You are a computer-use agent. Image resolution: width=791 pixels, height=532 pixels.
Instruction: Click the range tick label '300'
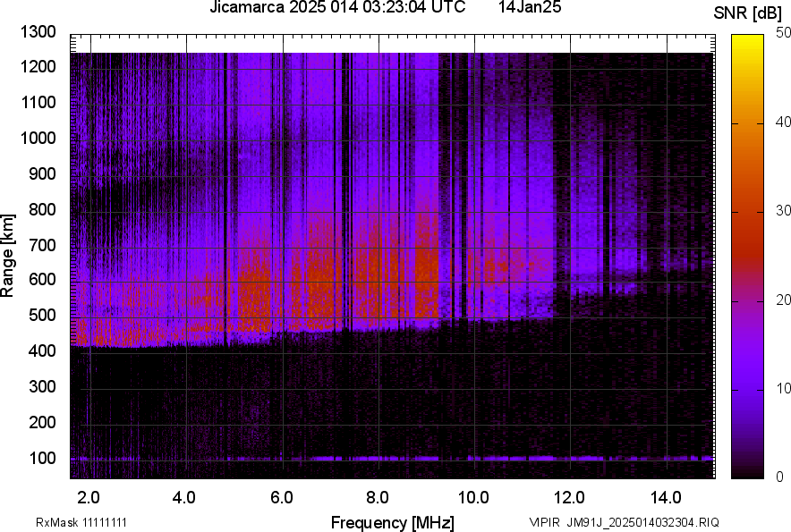(42, 386)
